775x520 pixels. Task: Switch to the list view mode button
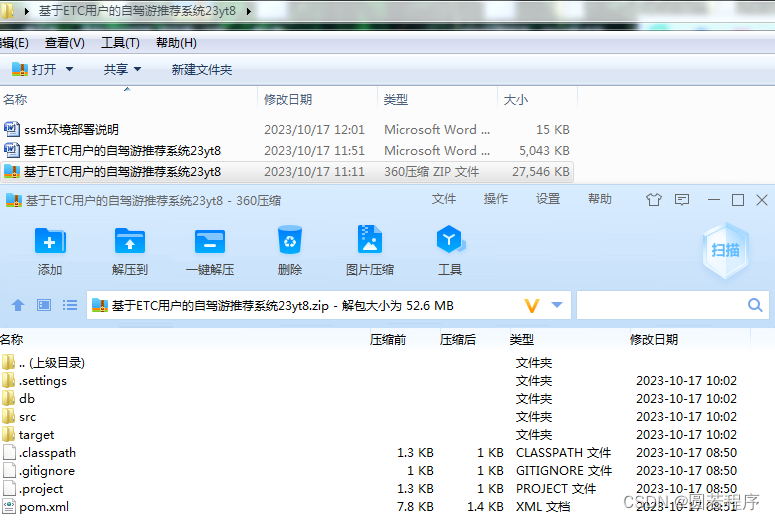click(70, 305)
